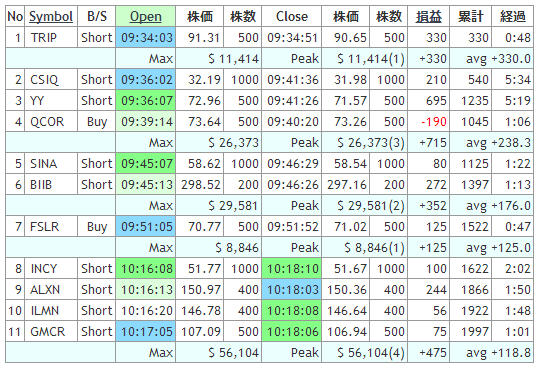Viewport: 539px width, 368px height.
Task: Click the 695 profit value for YY
Action: 435,101
